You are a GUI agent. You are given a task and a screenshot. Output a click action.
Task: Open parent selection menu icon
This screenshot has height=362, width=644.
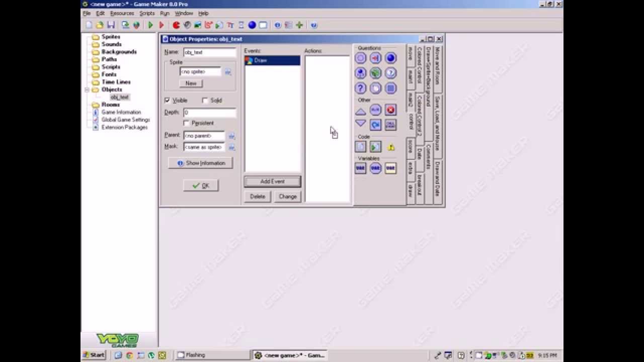point(231,136)
